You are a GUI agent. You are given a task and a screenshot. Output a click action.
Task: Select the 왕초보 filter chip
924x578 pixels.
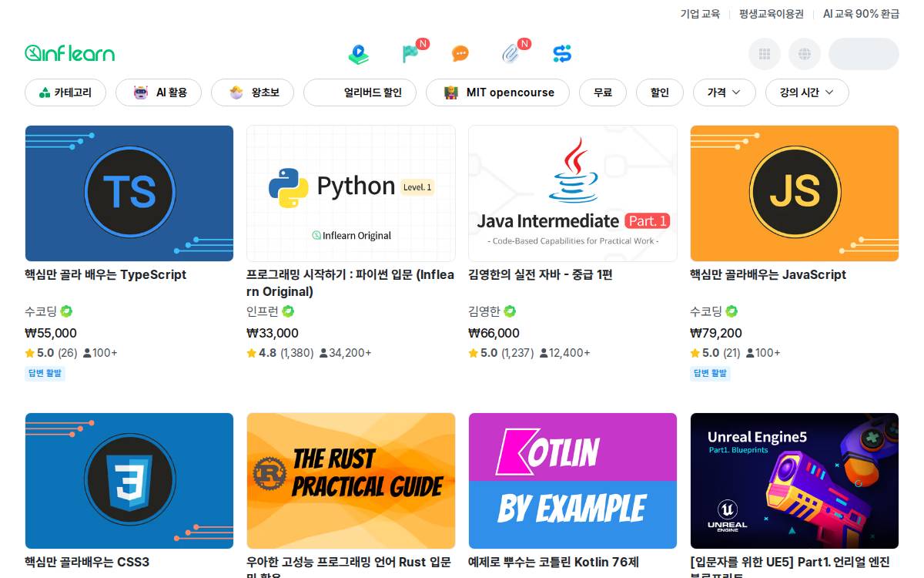253,92
